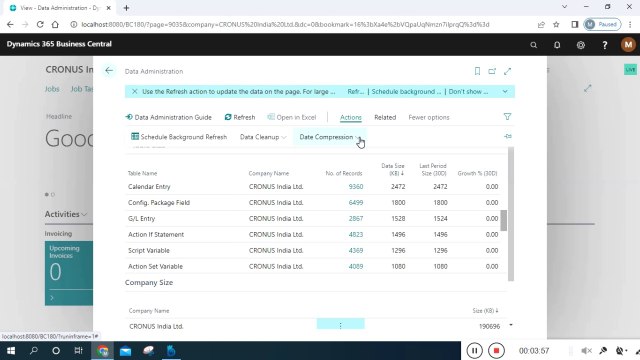Reload the browser page
The width and height of the screenshot is (640, 360).
40,24
